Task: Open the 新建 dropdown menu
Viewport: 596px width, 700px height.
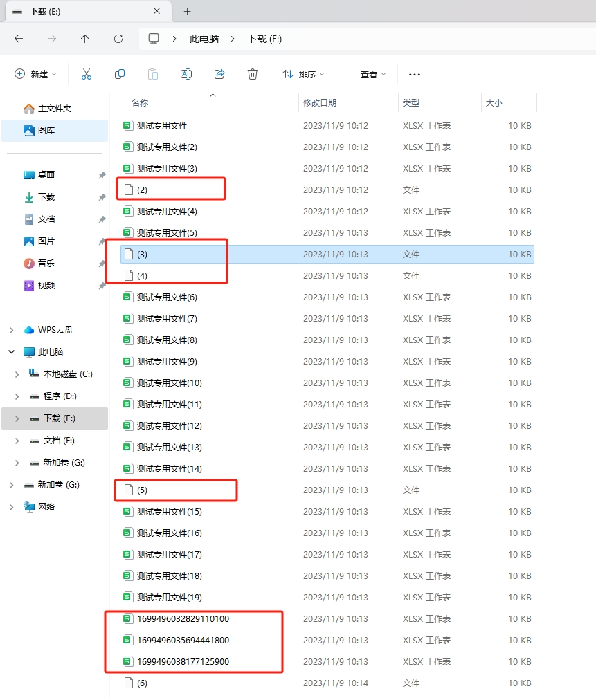Action: 35,74
